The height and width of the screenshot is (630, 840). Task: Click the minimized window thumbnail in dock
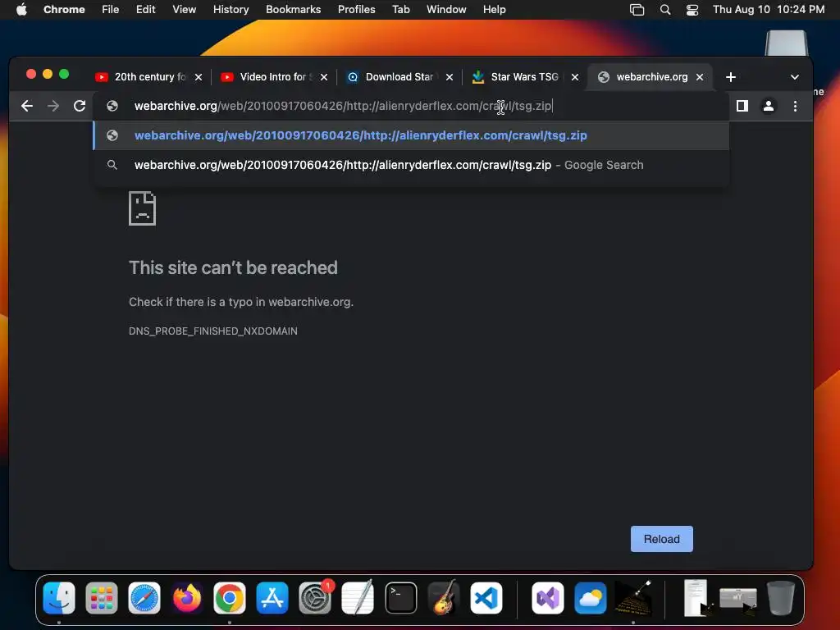point(738,598)
